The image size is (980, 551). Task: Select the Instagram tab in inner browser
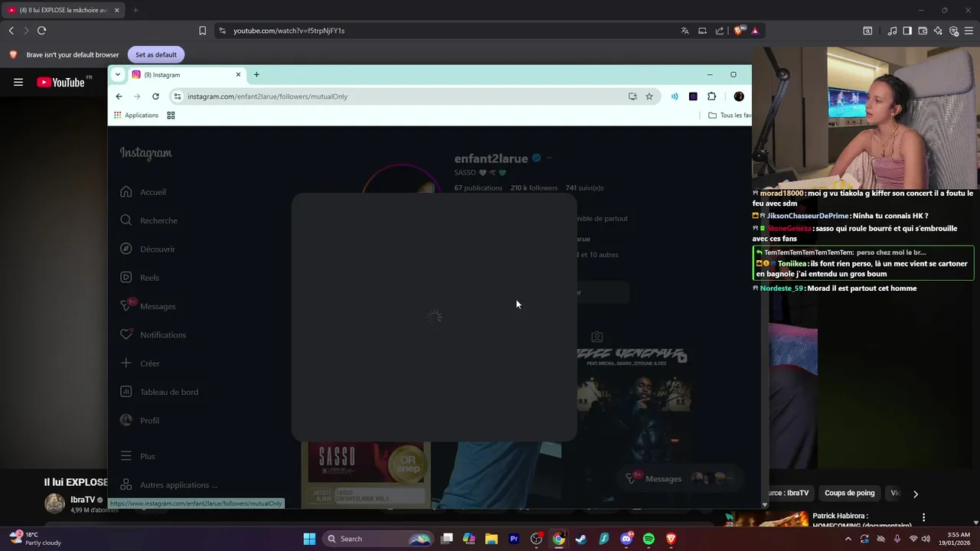click(x=186, y=75)
